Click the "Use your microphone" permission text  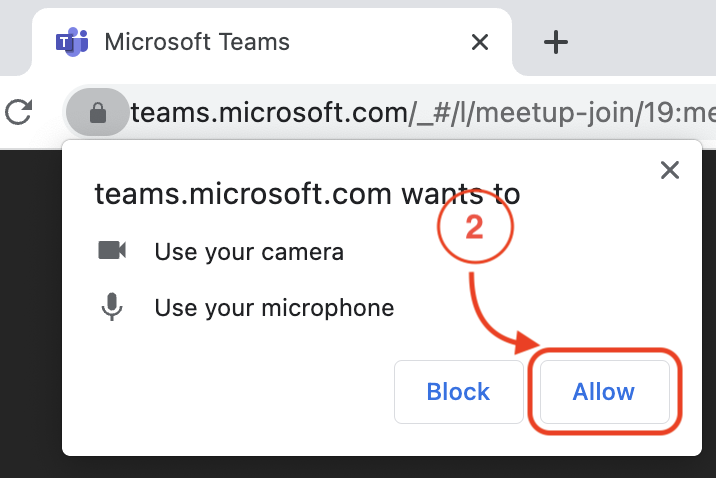pos(274,308)
